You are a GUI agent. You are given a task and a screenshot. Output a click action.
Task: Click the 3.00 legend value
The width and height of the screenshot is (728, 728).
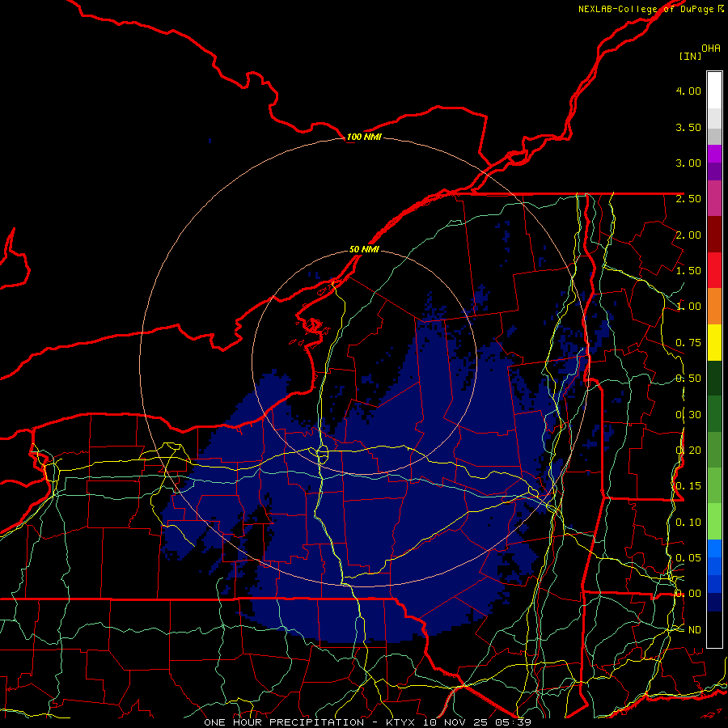coord(688,163)
